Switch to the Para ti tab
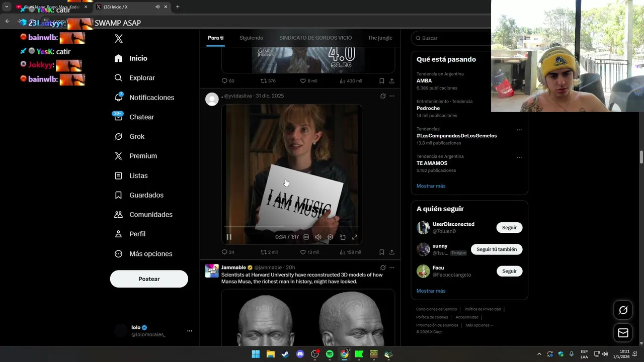The height and width of the screenshot is (362, 644). [x=215, y=38]
